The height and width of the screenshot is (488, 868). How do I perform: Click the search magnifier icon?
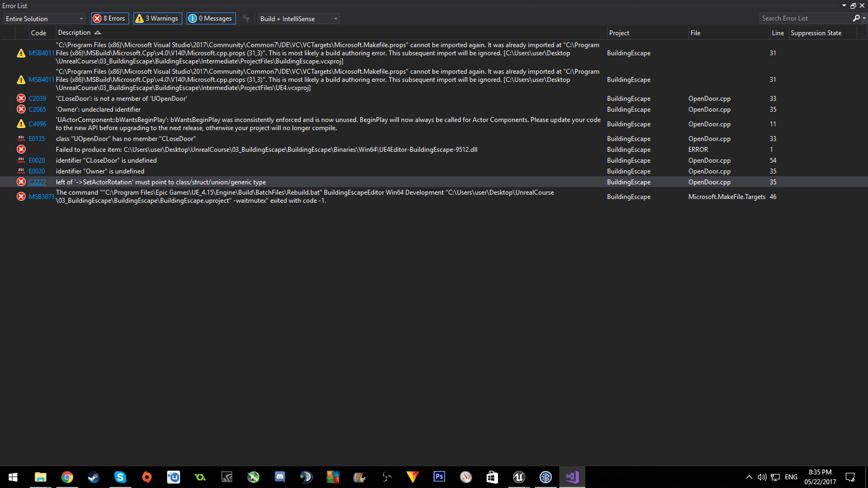point(856,18)
